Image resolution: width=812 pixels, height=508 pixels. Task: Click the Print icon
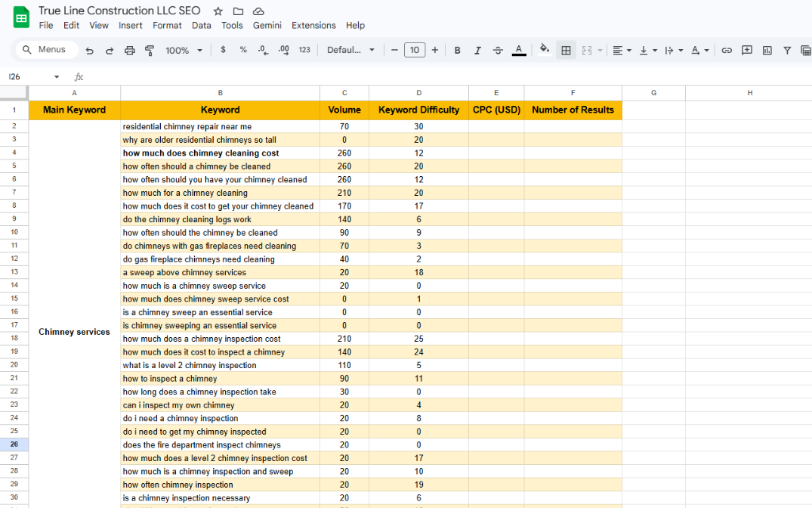[129, 51]
